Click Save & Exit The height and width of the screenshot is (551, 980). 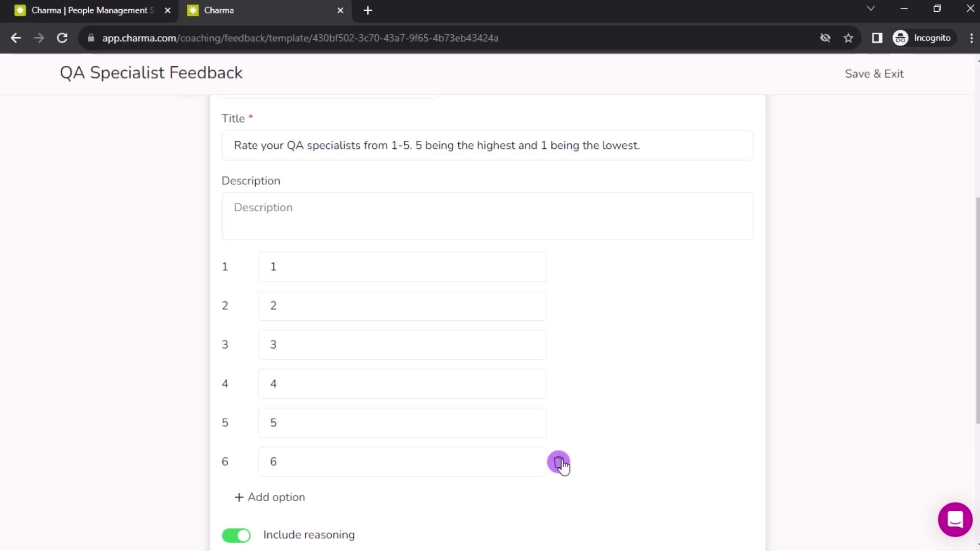click(874, 73)
